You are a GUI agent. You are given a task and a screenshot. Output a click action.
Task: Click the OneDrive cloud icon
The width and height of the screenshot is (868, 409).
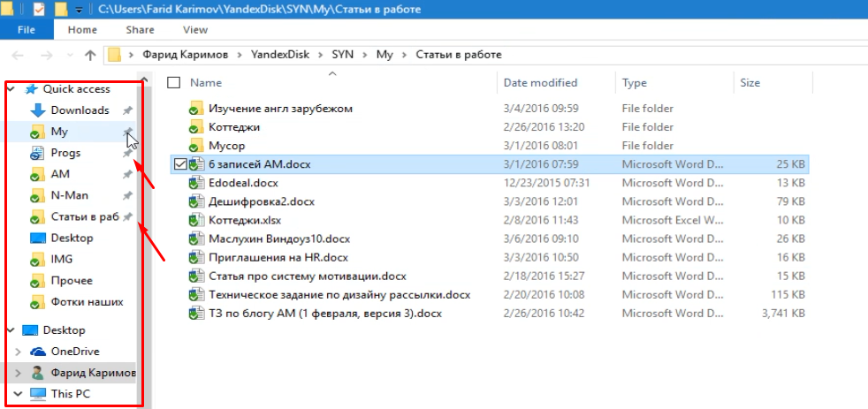tap(37, 352)
